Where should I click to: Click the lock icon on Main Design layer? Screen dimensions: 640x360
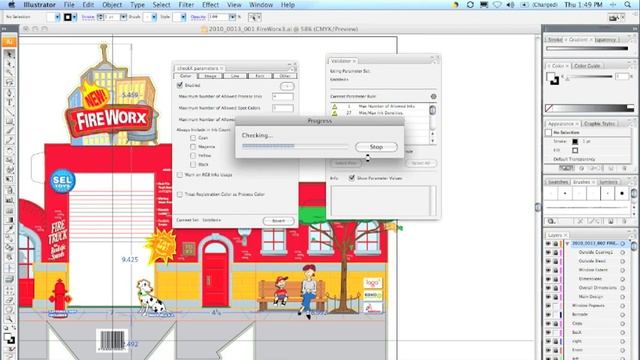tap(556, 297)
